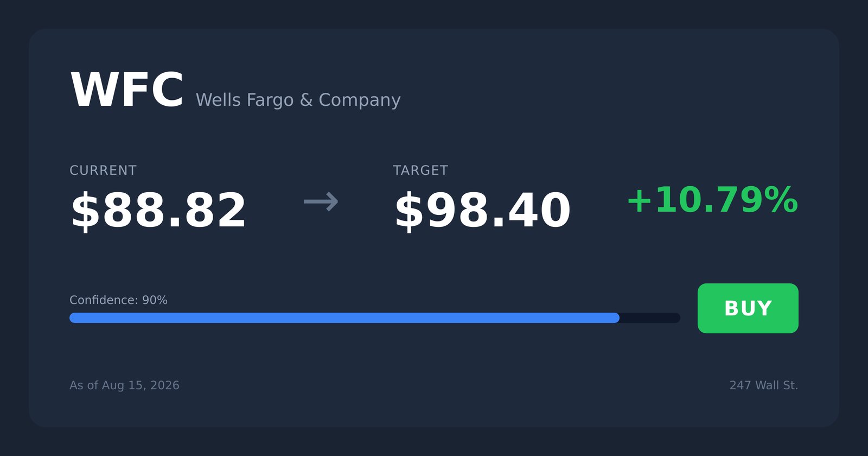Click the $88.82 current price
Image resolution: width=868 pixels, height=456 pixels.
coord(158,211)
